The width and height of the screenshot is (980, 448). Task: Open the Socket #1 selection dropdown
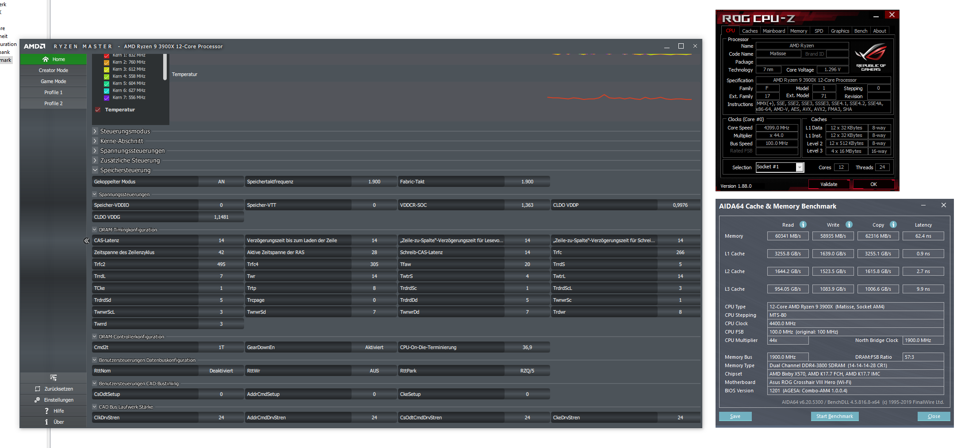[800, 167]
